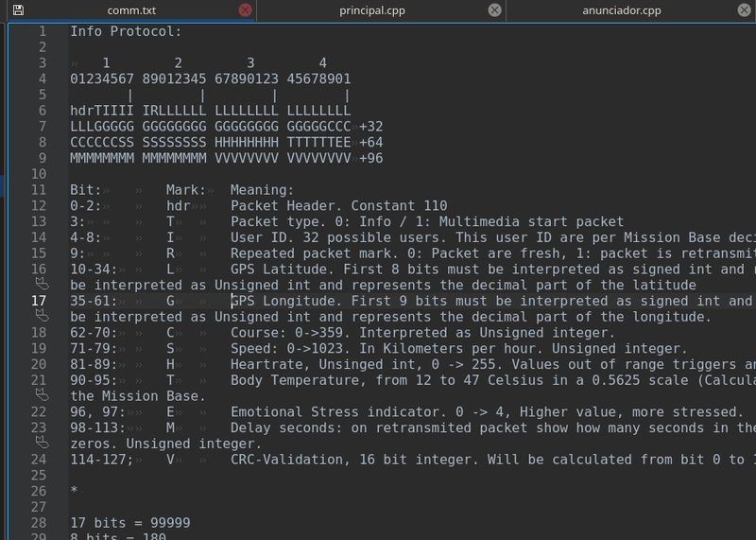Click 'Course: 0->359' line
756x540 pixels.
[422, 333]
